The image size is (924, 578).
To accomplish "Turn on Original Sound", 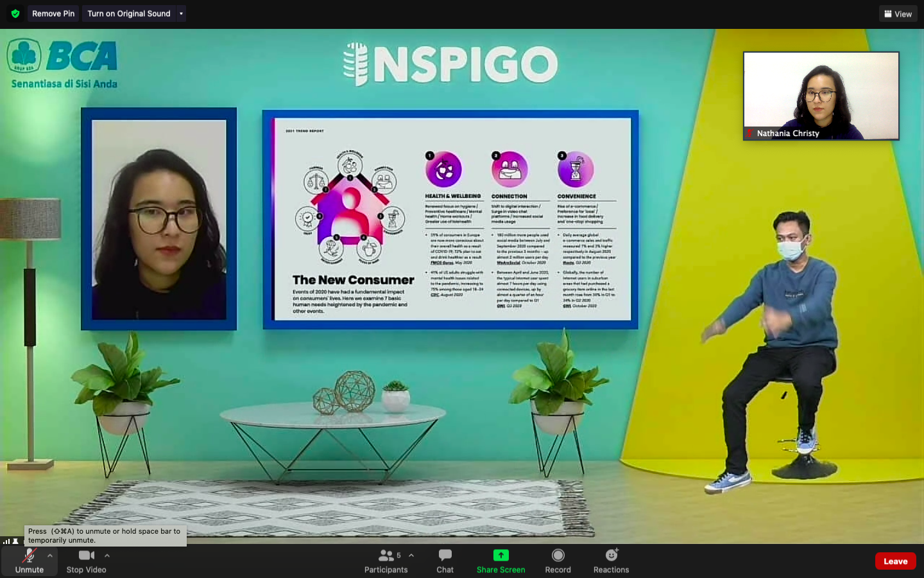I will coord(129,13).
